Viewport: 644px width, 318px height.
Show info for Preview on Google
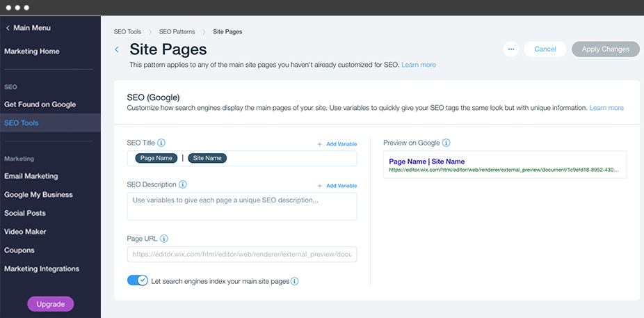(x=446, y=143)
